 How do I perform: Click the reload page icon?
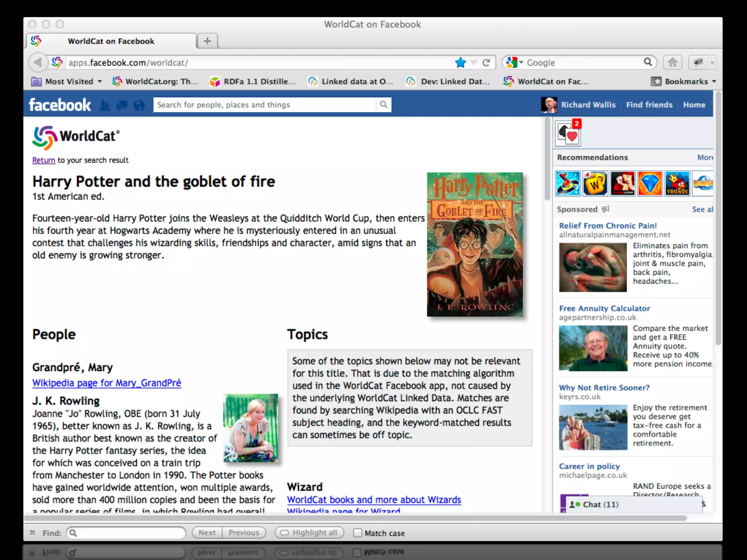[486, 63]
